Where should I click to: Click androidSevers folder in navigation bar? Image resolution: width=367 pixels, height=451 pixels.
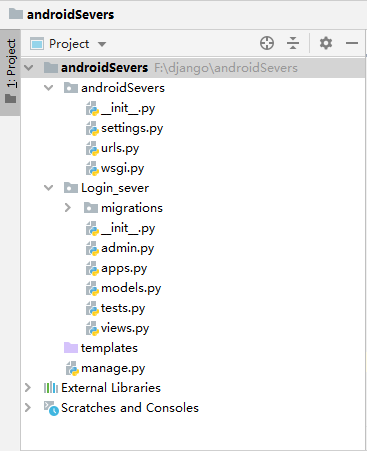click(62, 14)
